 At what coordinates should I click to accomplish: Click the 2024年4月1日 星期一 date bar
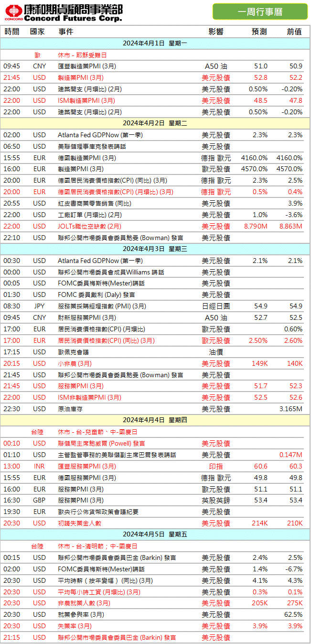tap(155, 44)
